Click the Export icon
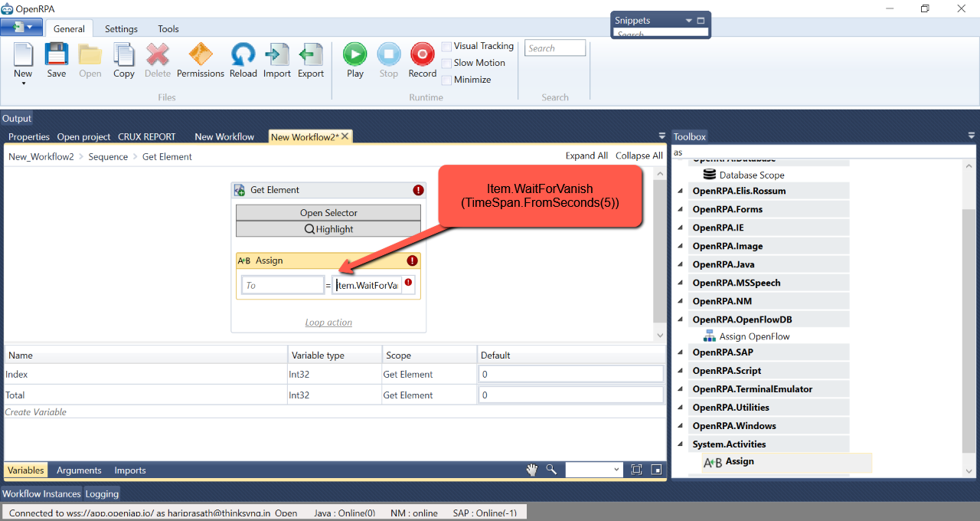Viewport: 980px width, 521px height. (x=311, y=54)
